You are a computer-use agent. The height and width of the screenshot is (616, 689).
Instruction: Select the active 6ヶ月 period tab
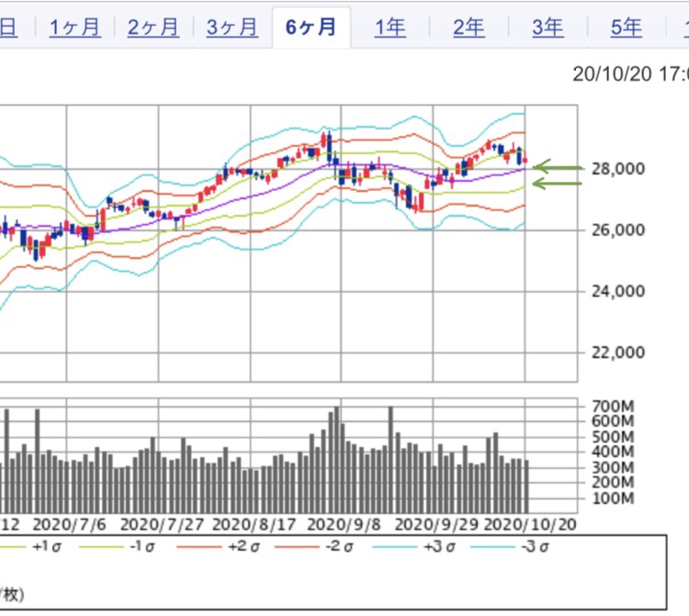tap(311, 28)
